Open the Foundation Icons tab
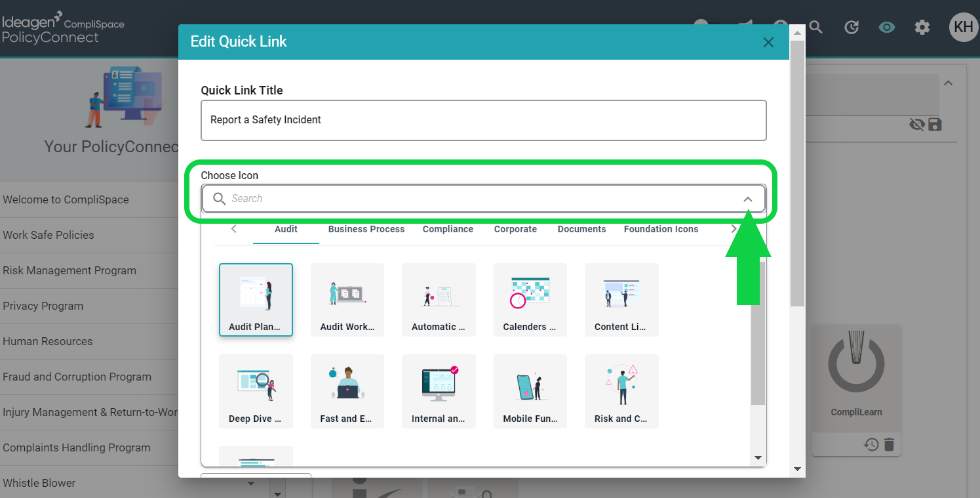This screenshot has width=980, height=498. point(661,229)
